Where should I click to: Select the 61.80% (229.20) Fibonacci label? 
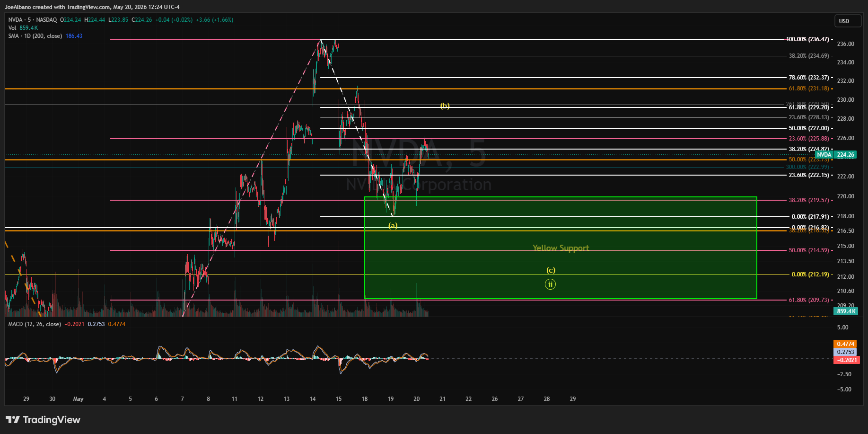click(x=809, y=107)
